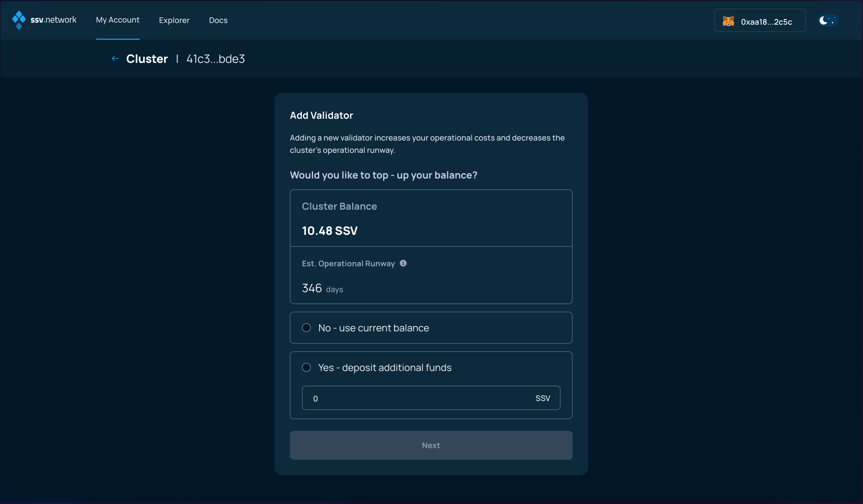Click the Cluster heading
Screen dimensions: 863x504
(147, 59)
